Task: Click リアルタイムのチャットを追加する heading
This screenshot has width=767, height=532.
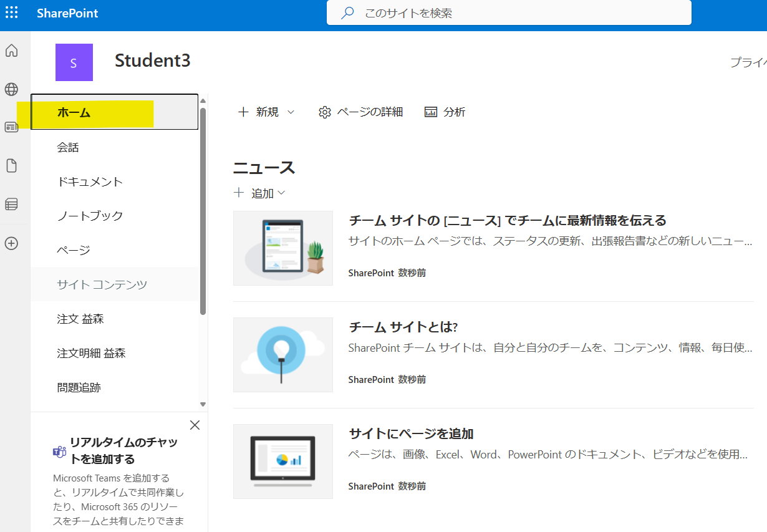Action: [123, 451]
